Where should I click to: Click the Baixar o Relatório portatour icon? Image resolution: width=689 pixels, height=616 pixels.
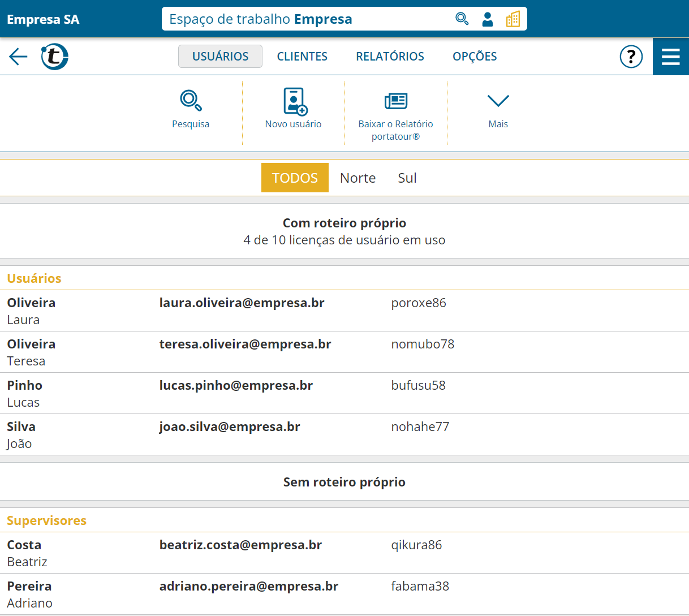[396, 101]
